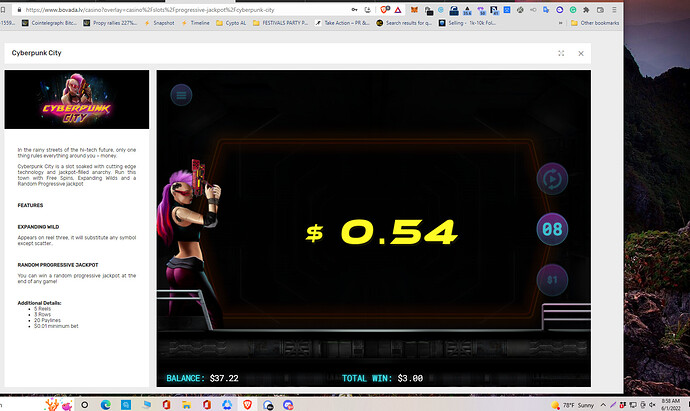The image size is (690, 411).
Task: Show hidden system tray icons
Action: point(603,405)
